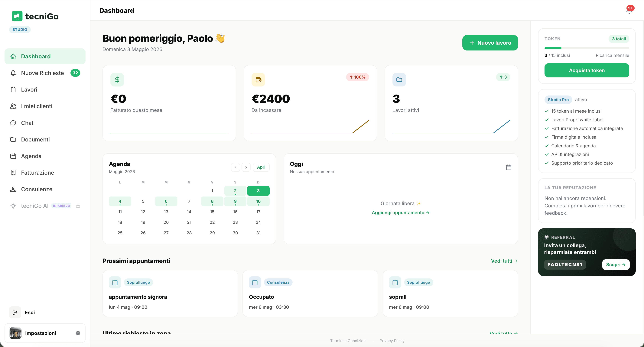Click the token usage progress bar
This screenshot has height=347, width=644.
[587, 48]
